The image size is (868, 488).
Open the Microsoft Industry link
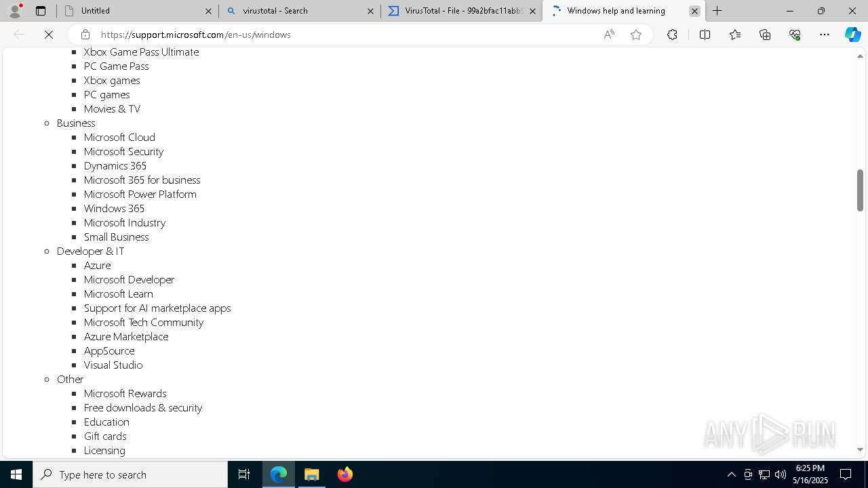click(x=125, y=223)
